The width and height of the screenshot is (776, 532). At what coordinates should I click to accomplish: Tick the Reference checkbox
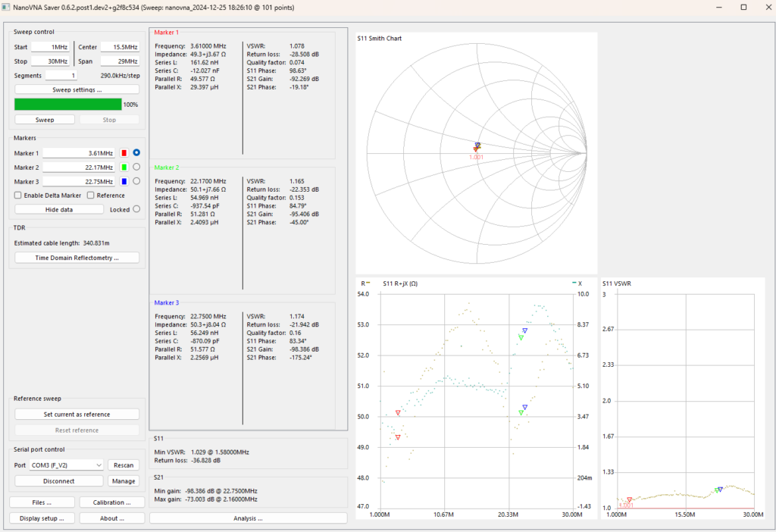[x=91, y=196]
